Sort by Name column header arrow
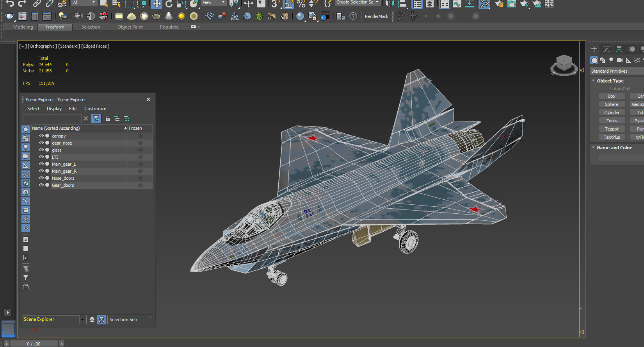This screenshot has height=347, width=644. click(x=125, y=128)
